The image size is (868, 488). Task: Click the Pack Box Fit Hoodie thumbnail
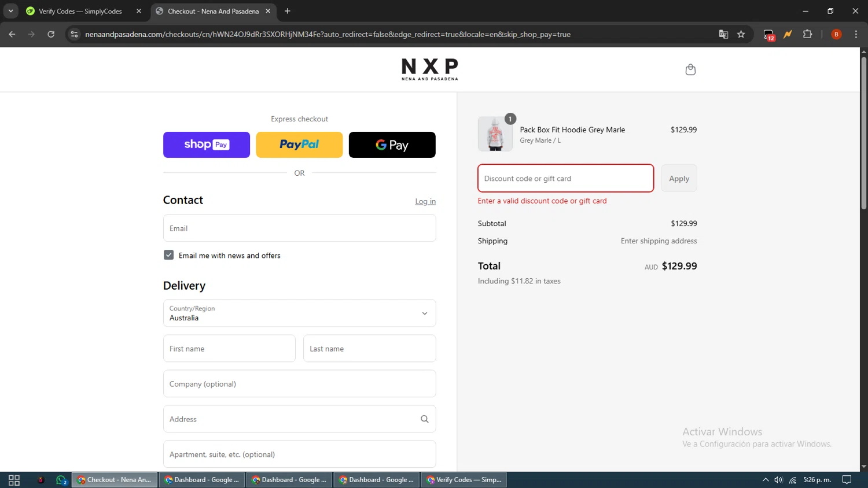(x=495, y=134)
